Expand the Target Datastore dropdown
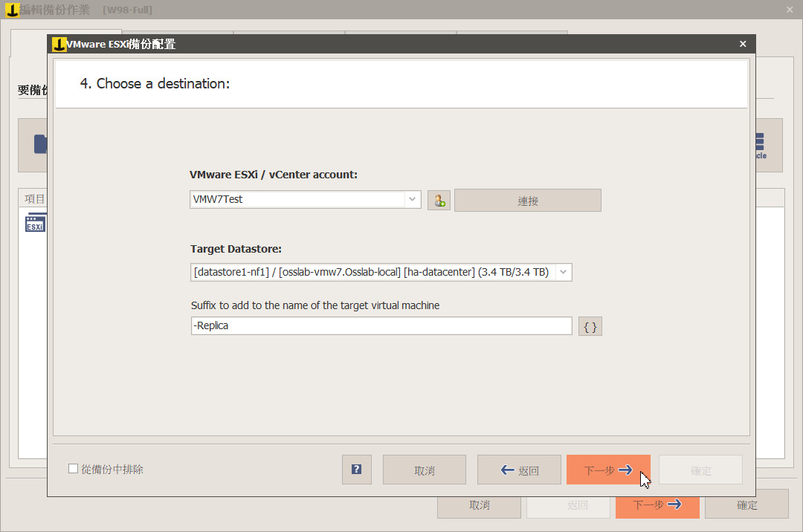The height and width of the screenshot is (532, 803). (562, 272)
